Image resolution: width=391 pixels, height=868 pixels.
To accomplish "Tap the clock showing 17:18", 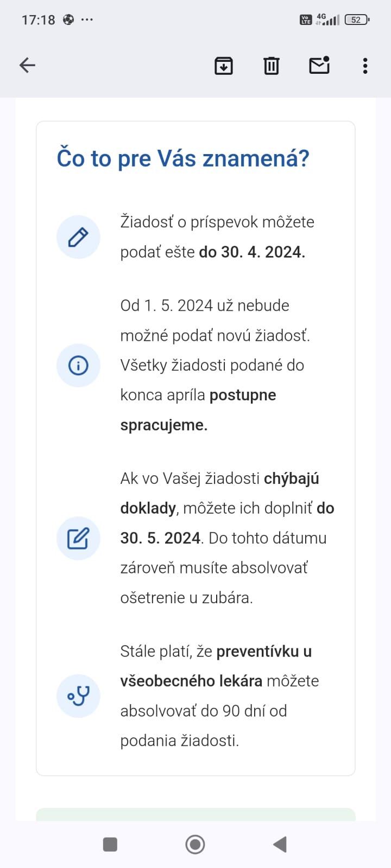I will (38, 20).
